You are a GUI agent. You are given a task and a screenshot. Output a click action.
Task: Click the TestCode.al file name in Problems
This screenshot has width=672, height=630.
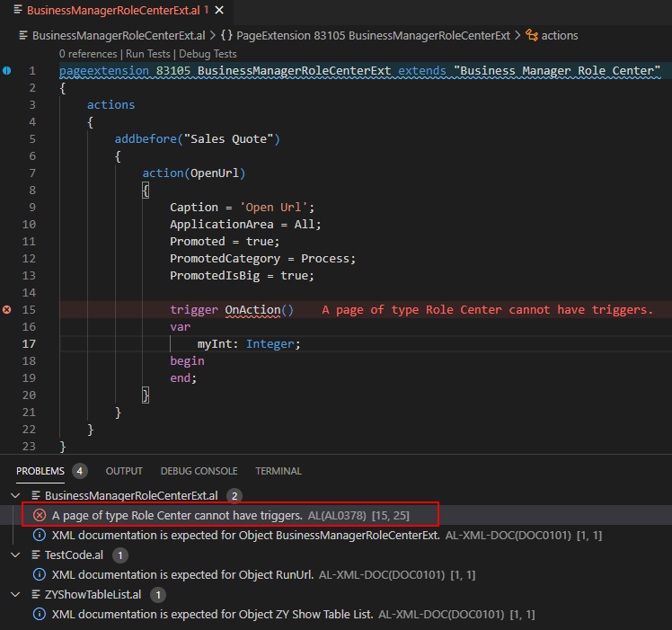pos(74,555)
